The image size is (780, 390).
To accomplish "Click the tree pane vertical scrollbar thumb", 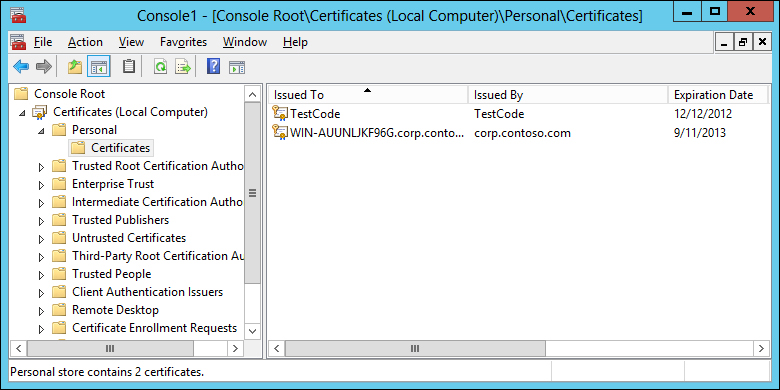I will point(253,194).
